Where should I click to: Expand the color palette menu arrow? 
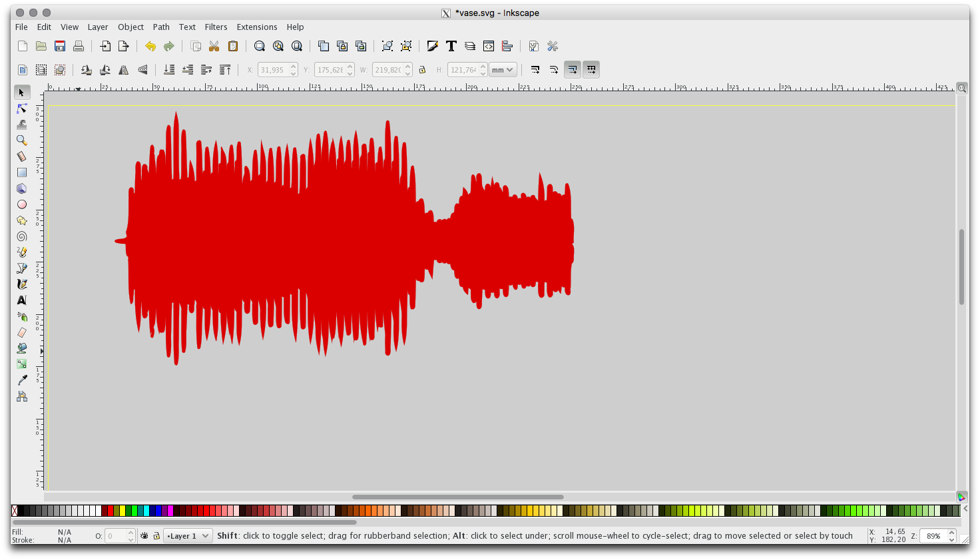tap(965, 509)
